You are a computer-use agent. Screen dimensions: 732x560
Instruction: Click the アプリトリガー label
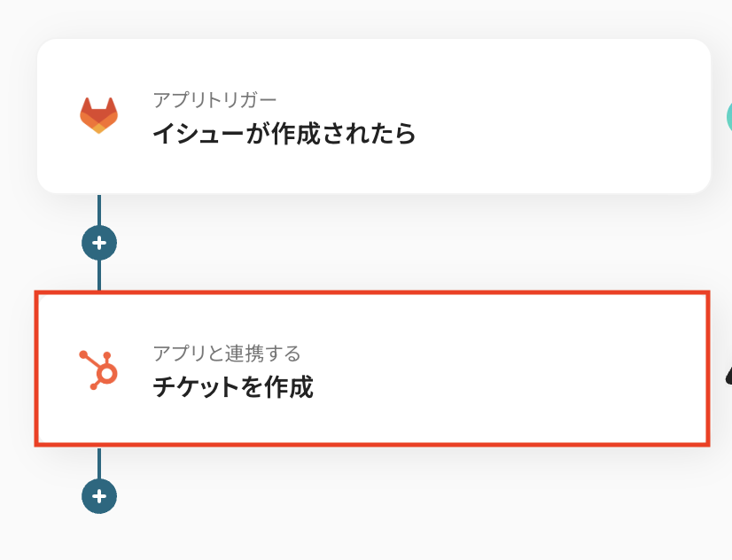tap(214, 98)
